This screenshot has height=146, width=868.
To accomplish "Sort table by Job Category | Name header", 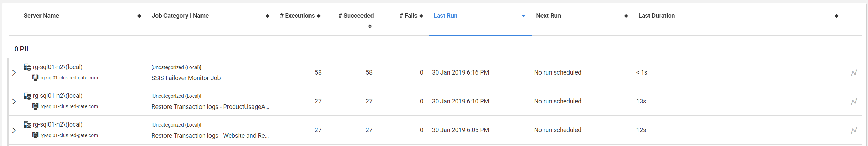I will pos(180,16).
